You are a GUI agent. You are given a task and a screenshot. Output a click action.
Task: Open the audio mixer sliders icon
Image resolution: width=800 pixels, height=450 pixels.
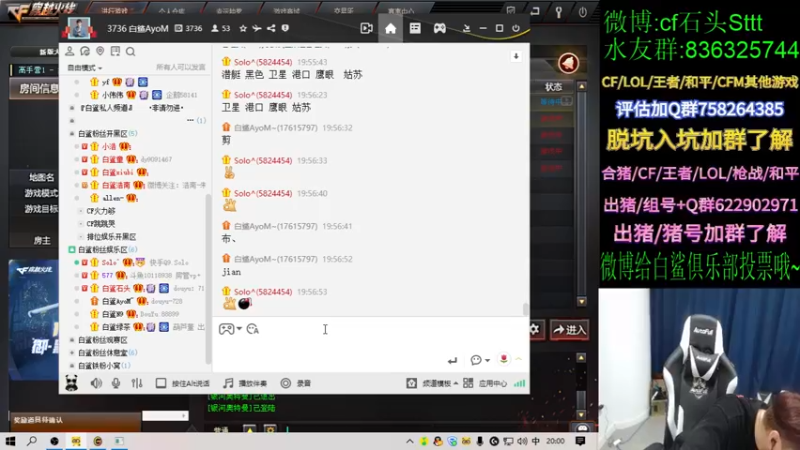click(137, 383)
